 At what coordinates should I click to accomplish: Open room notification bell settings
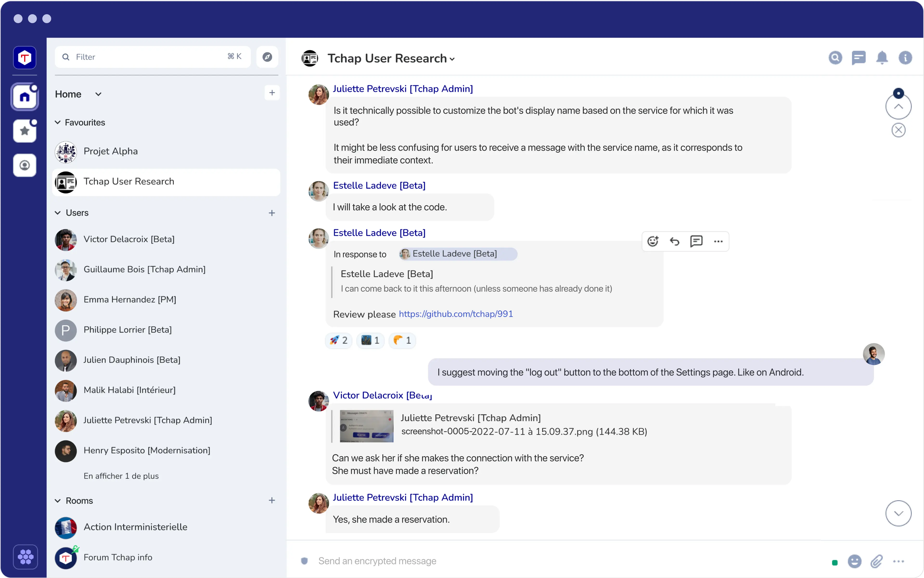point(882,58)
